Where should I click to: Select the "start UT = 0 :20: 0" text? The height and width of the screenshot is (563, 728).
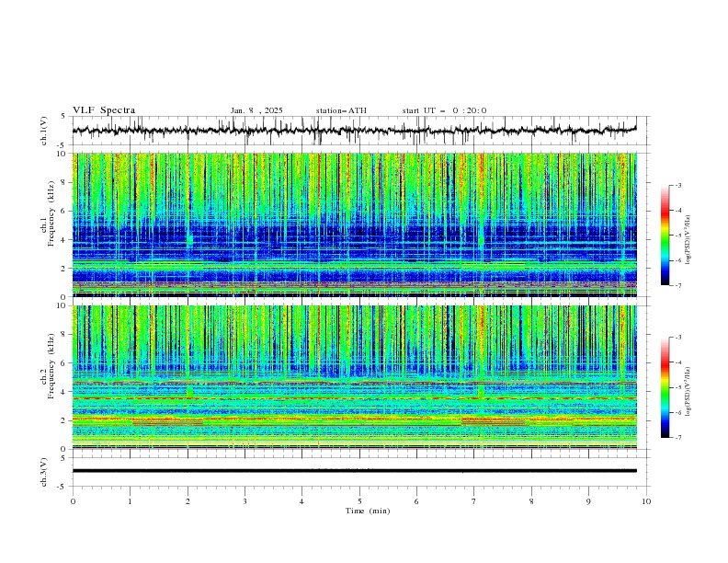coord(444,110)
